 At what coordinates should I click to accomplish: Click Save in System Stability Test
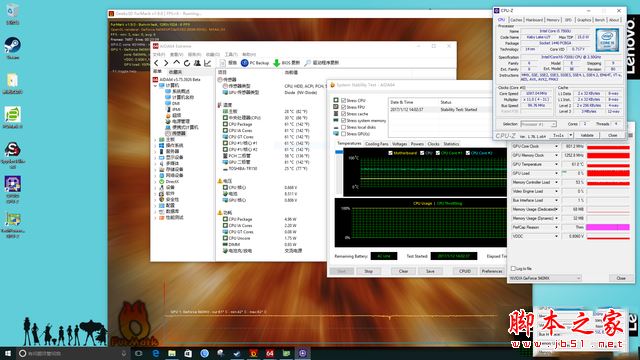(430, 271)
